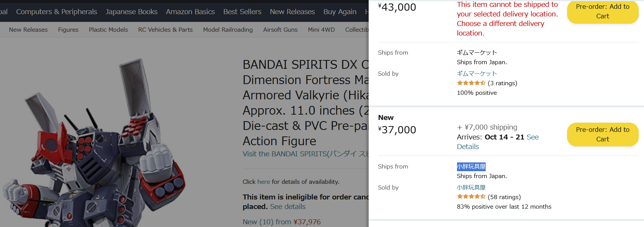Open seller ギムマーケット profile link

477,73
